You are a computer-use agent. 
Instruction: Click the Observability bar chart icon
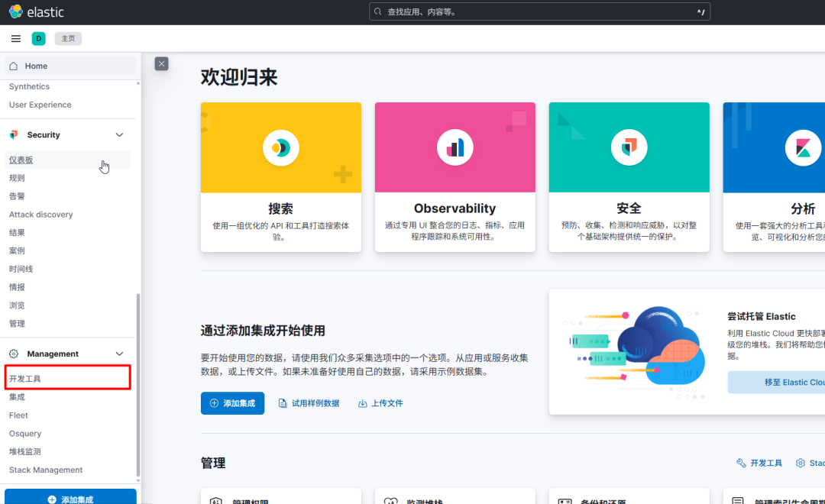coord(455,148)
